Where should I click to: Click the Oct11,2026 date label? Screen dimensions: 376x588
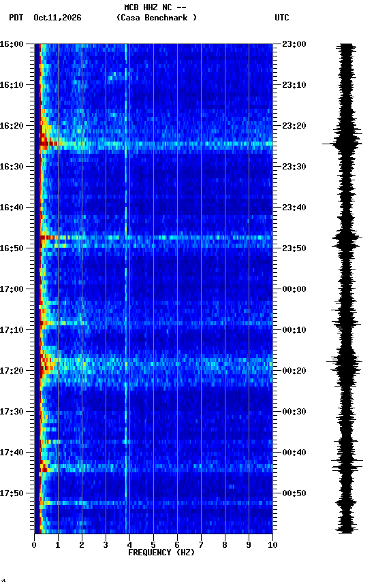(57, 18)
